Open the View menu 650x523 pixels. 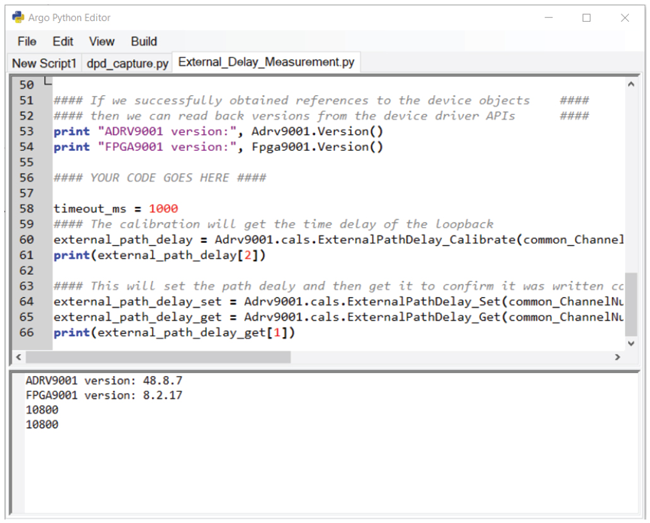(102, 41)
